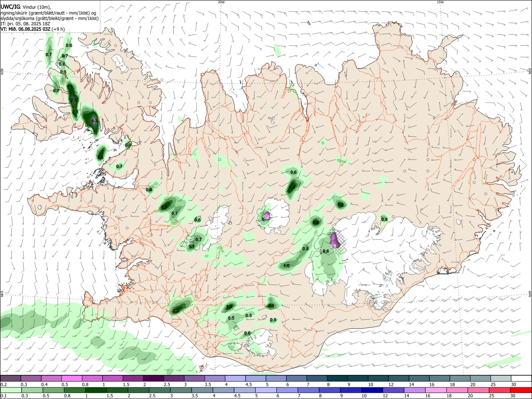Select bottom-row lightest green swatch between 0.1 and 0.3
Image resolution: width=532 pixels, height=399 pixels.
point(11,390)
